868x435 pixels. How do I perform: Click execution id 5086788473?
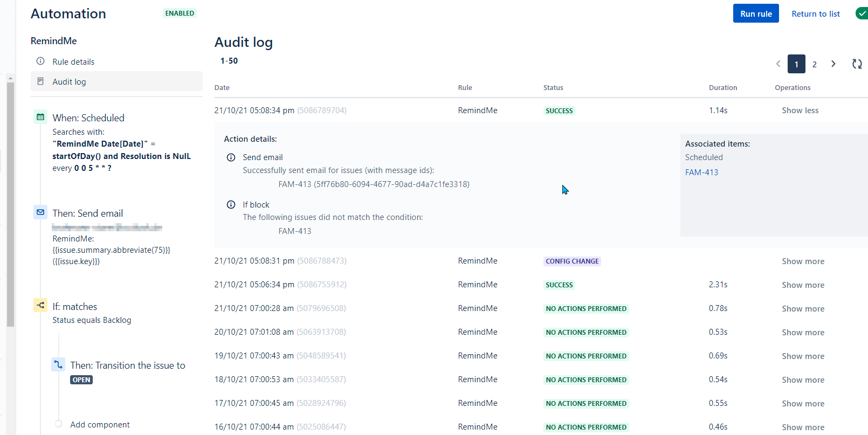pos(322,261)
